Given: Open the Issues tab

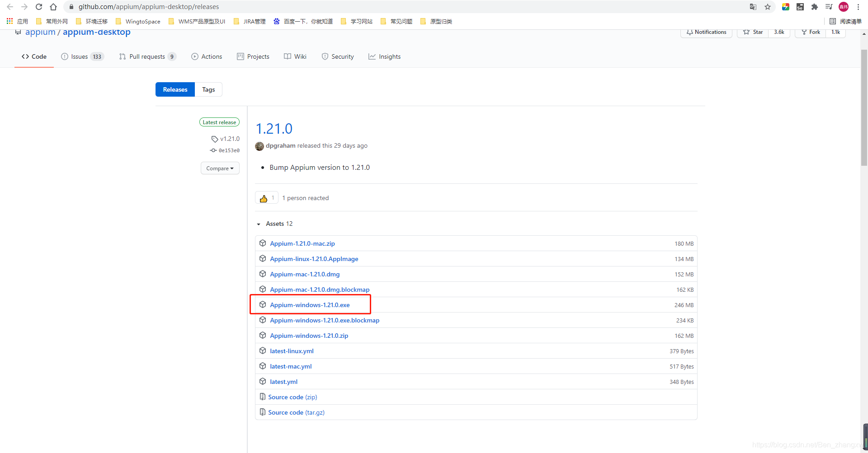Looking at the screenshot, I should (82, 56).
